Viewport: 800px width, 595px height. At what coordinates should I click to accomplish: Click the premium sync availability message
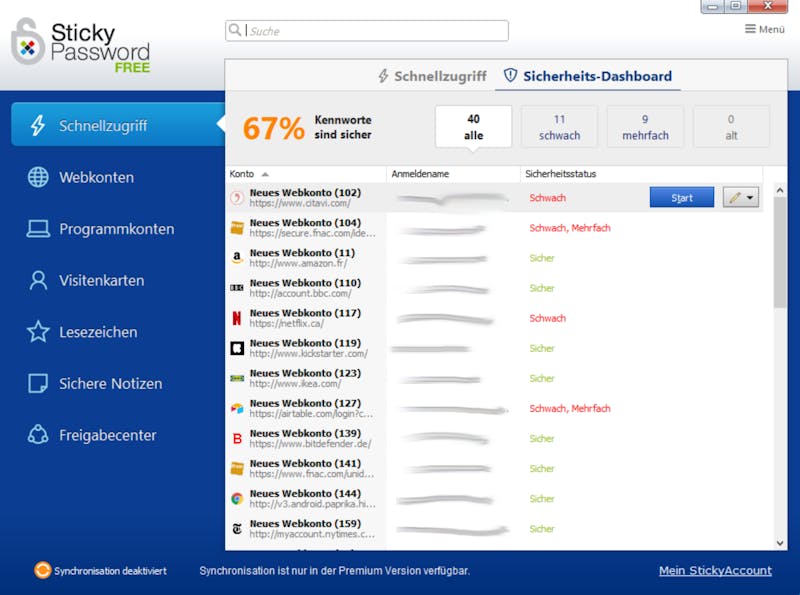pyautogui.click(x=334, y=571)
